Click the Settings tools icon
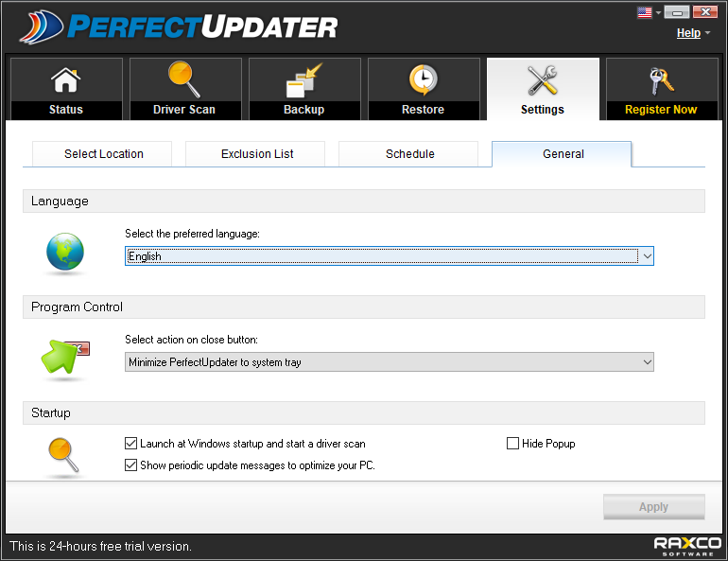This screenshot has width=728, height=561. (x=543, y=79)
